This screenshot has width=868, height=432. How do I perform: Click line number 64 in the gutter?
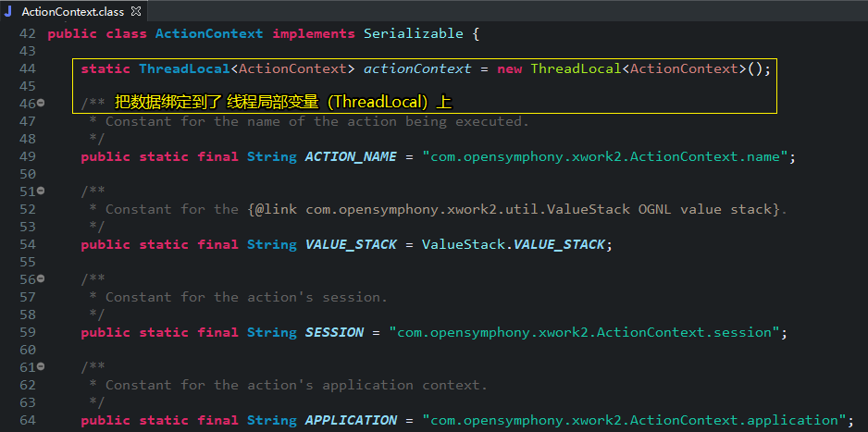(27, 420)
